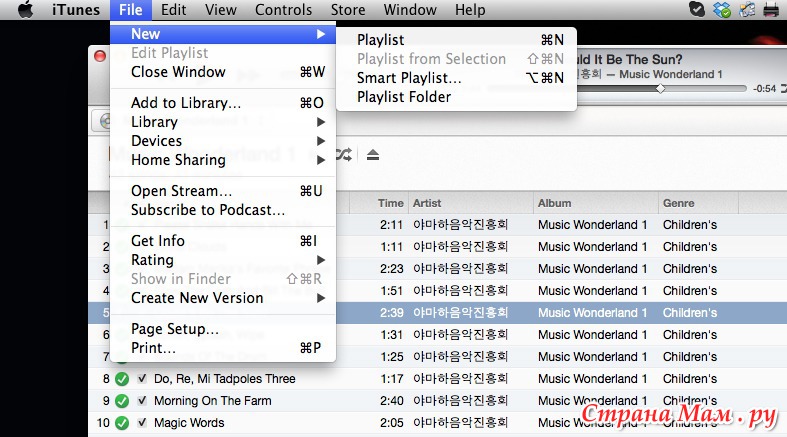Uncheck Do, Re, Mi Tadpoles Three checkbox
Screen dimensions: 787x437
tap(142, 378)
